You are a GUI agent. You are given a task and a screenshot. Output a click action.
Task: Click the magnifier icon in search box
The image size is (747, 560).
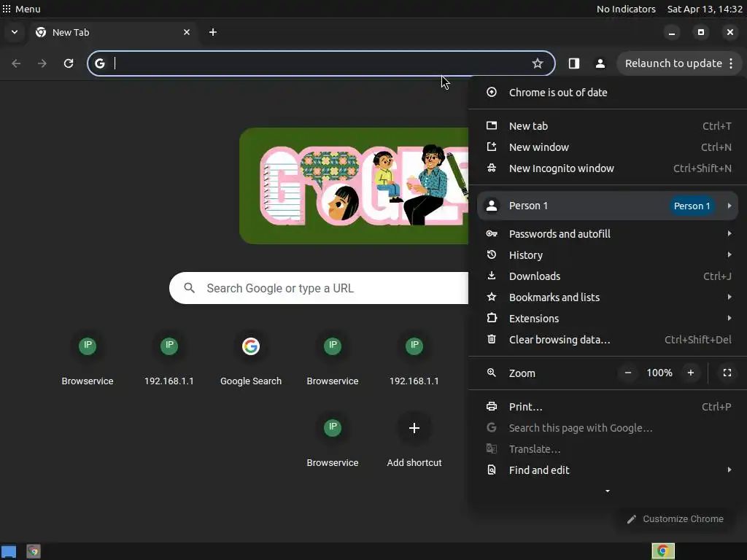click(189, 288)
